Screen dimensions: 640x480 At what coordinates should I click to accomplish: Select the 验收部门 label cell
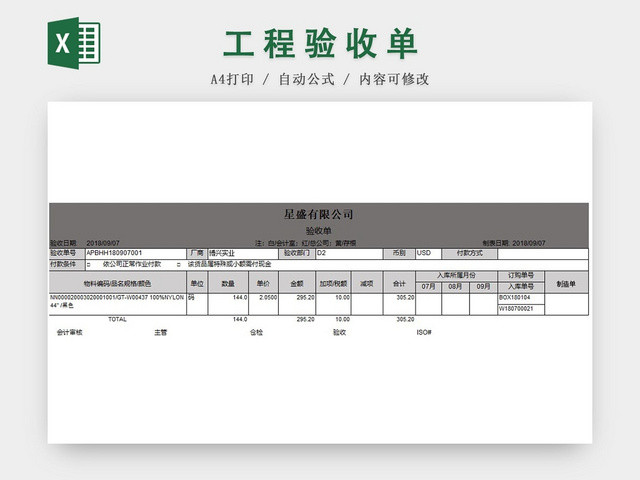click(x=297, y=253)
